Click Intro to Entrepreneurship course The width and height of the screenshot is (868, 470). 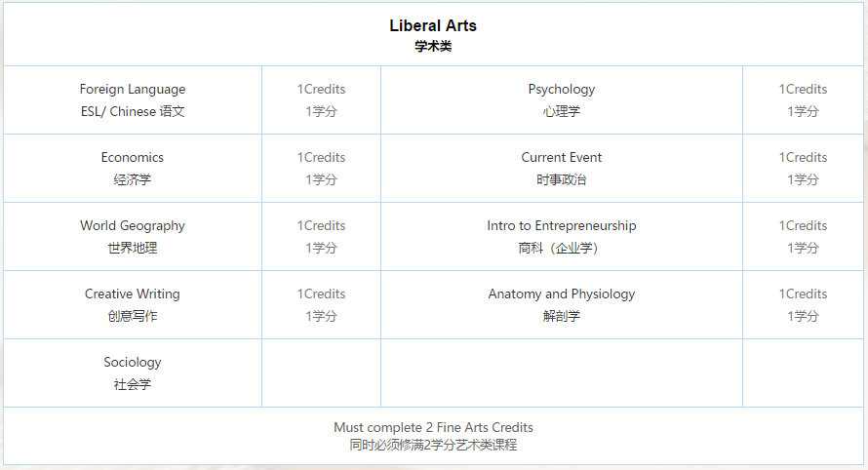coord(561,226)
